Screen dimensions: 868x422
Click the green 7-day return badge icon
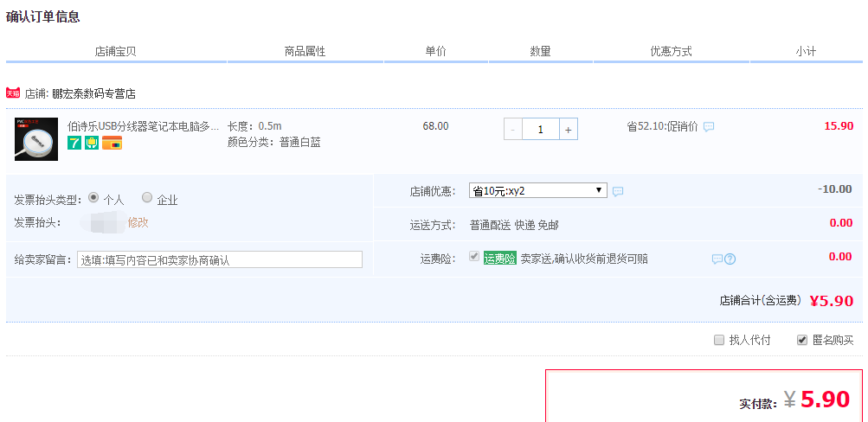click(74, 144)
